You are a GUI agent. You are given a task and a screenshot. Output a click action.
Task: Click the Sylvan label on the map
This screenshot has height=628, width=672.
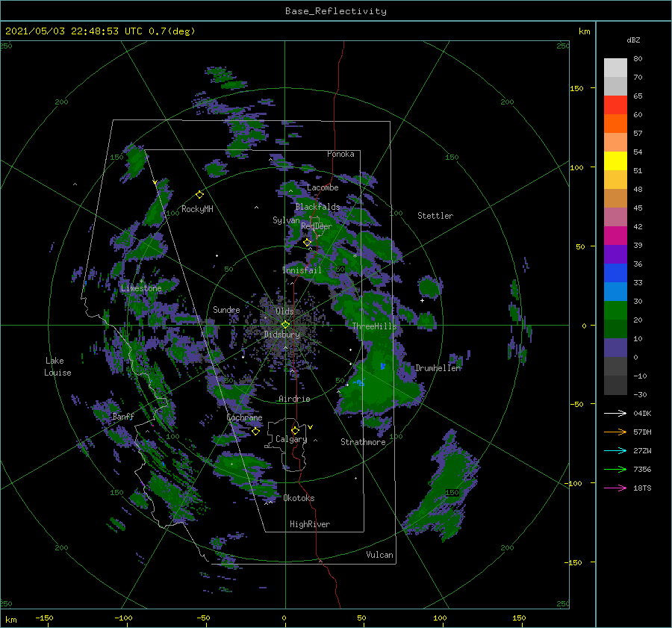[286, 220]
